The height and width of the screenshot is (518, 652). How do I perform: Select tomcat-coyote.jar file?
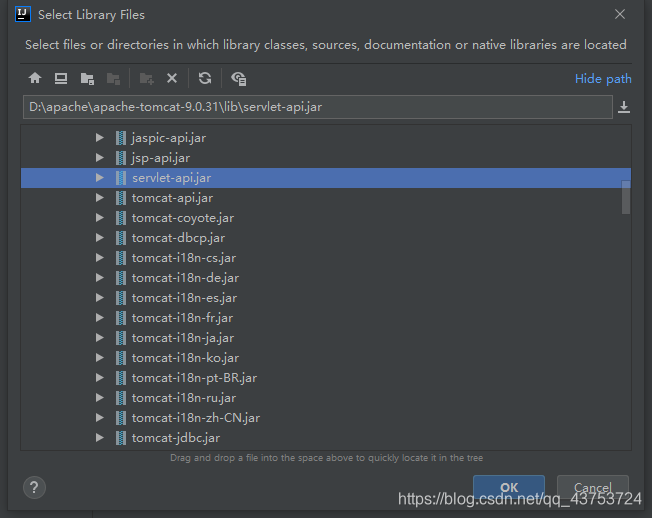(x=183, y=218)
